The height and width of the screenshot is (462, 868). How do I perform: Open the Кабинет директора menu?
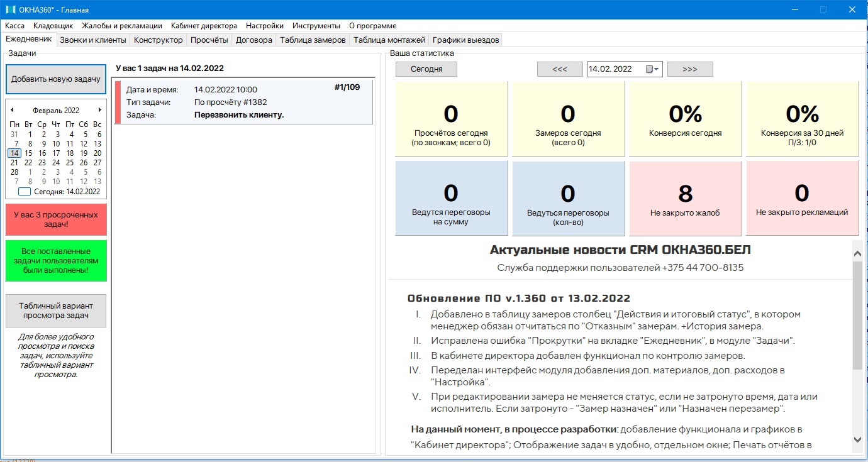[204, 26]
